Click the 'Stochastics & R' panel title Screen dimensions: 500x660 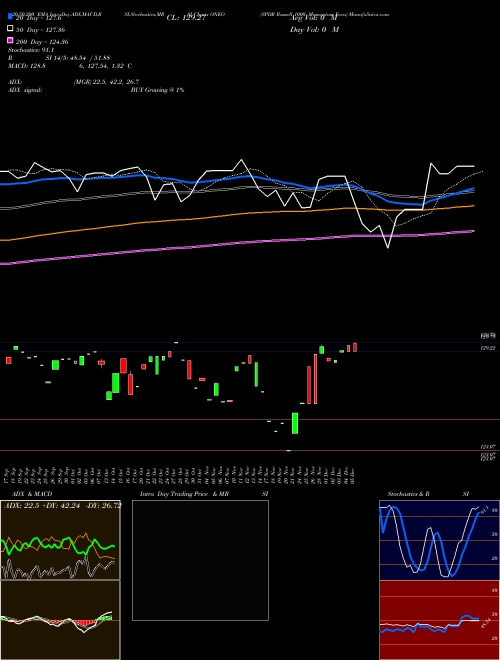click(x=409, y=494)
